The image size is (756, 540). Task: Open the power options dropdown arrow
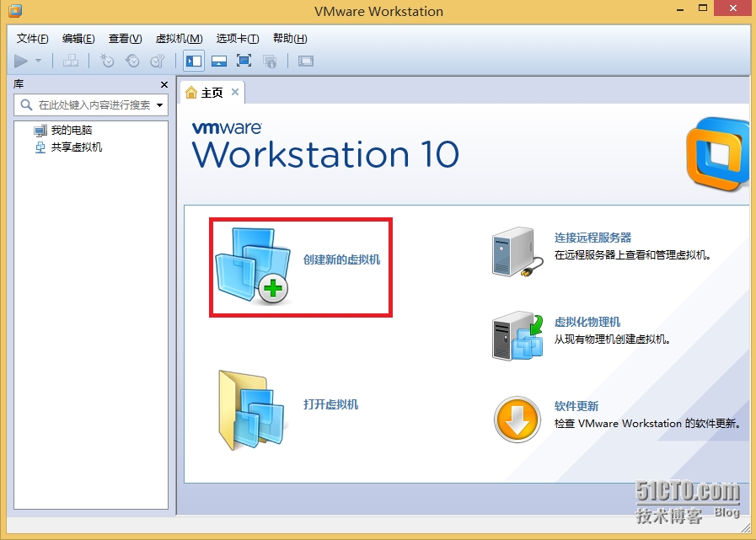39,61
